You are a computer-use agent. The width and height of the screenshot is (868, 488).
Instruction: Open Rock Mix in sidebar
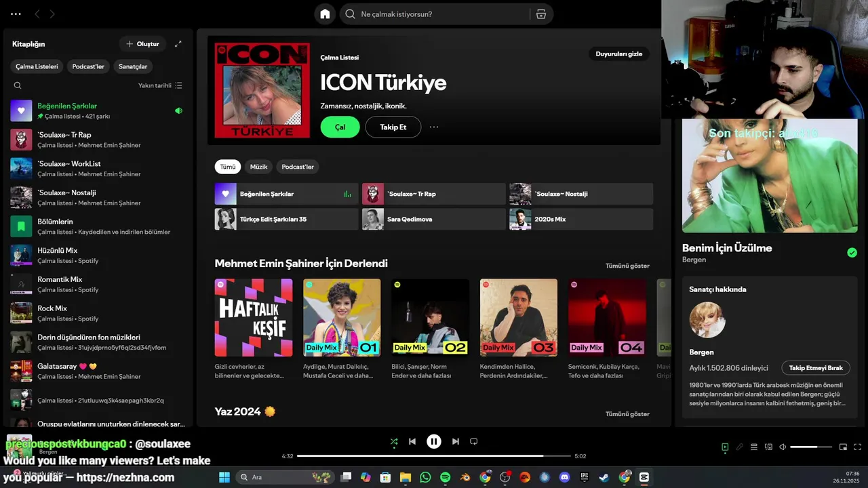tap(98, 313)
